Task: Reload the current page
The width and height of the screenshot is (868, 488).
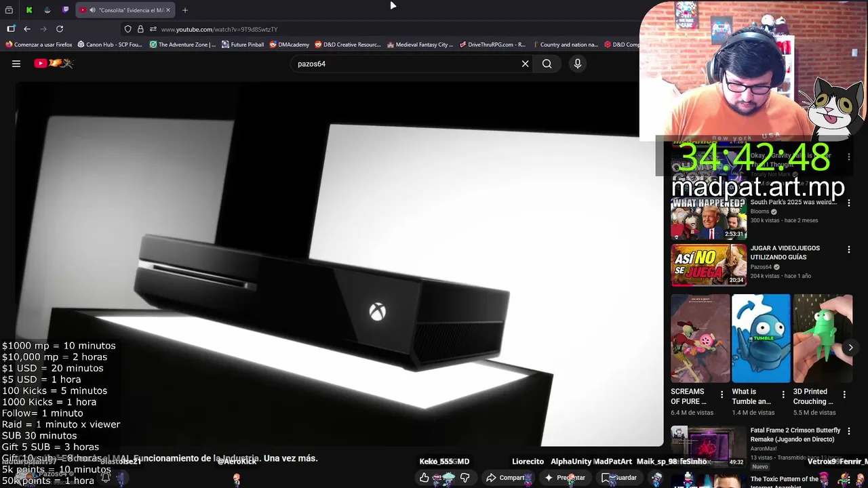Action: tap(60, 29)
